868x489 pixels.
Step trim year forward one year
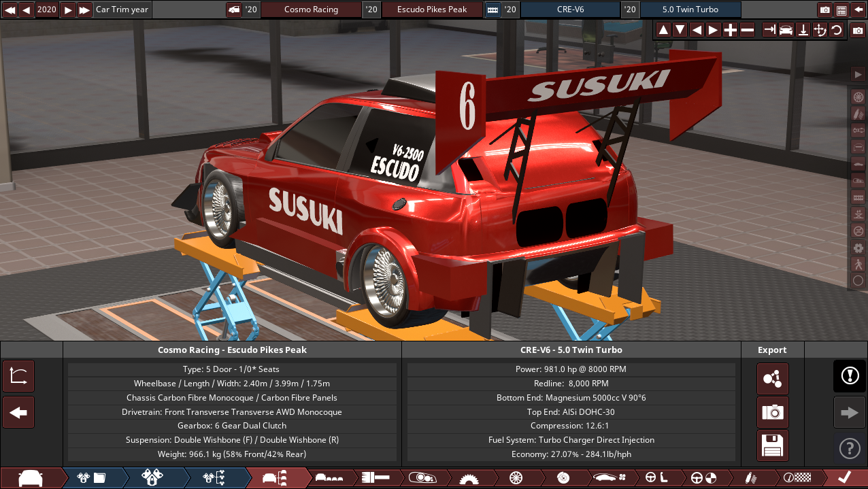click(68, 10)
